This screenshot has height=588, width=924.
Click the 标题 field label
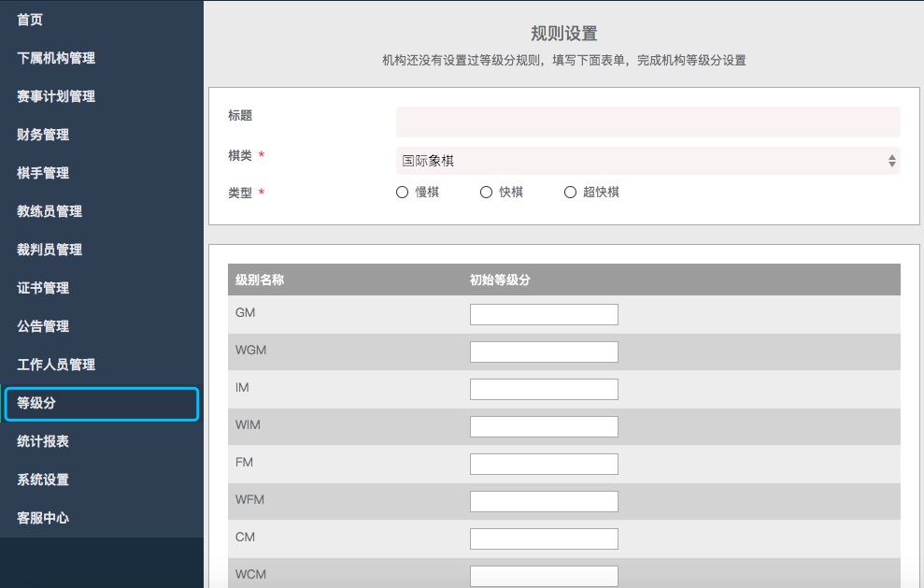point(240,115)
